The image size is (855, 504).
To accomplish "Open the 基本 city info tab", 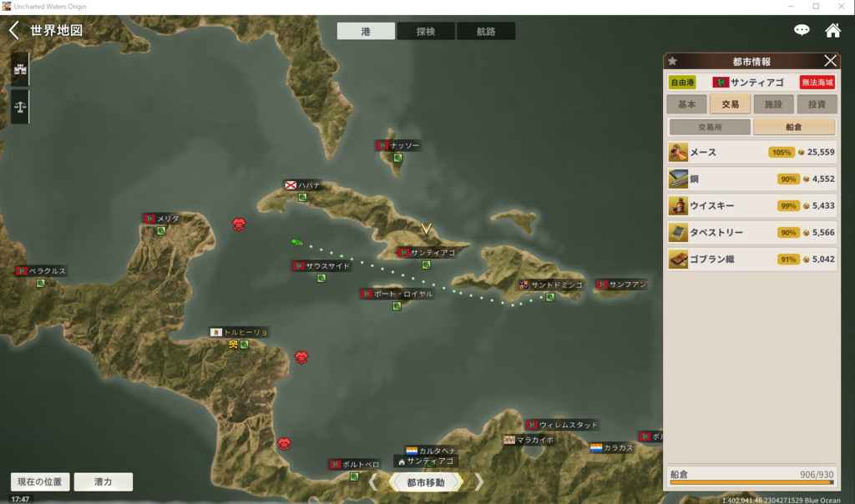I will tap(686, 104).
